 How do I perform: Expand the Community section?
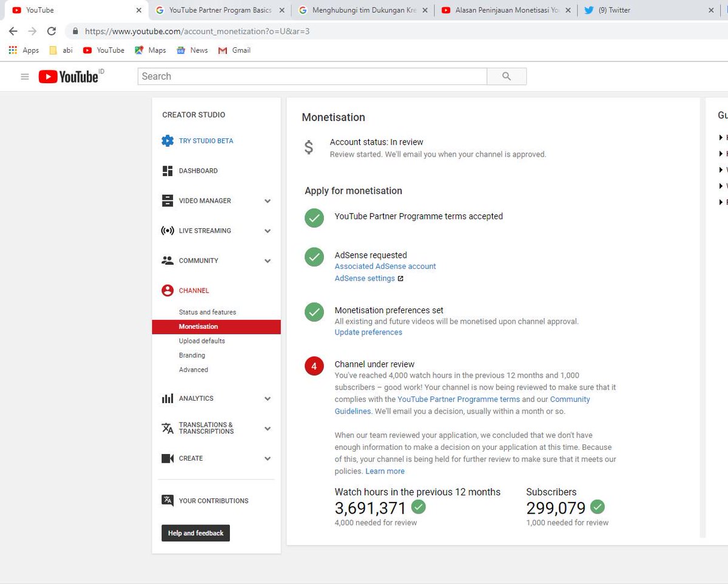[268, 260]
